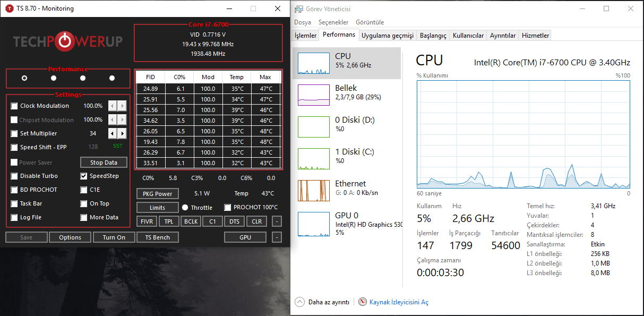The image size is (644, 316).
Task: Switch to the Hizmetler tab
Action: point(536,36)
